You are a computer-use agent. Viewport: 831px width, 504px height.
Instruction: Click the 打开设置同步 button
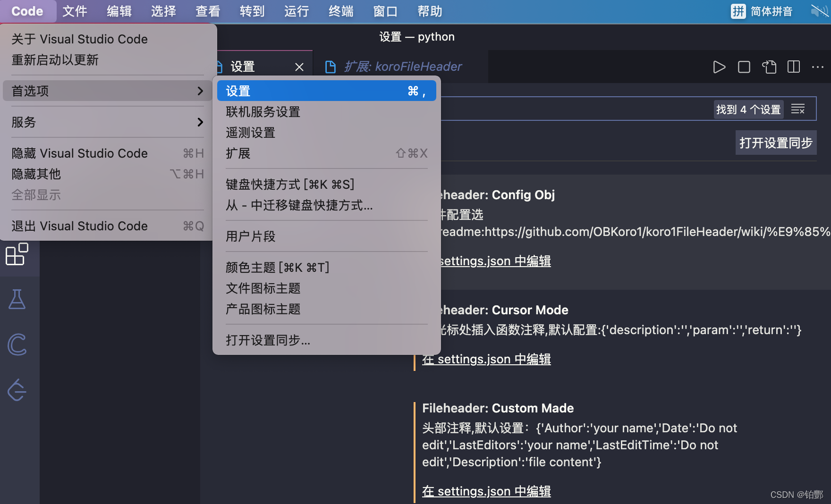[x=776, y=143]
